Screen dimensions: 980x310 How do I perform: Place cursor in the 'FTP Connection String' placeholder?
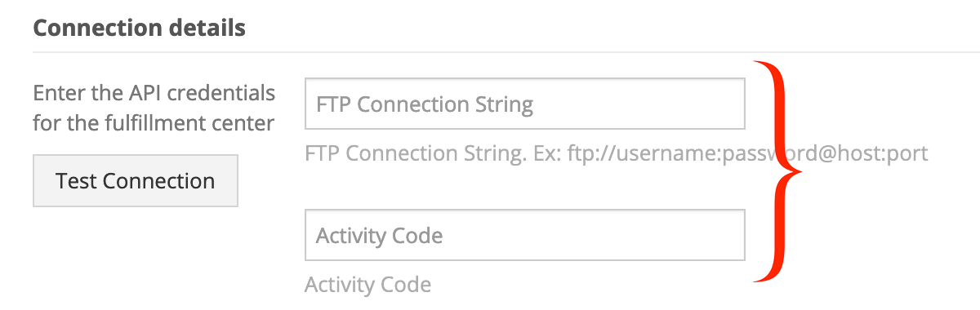[x=425, y=104]
